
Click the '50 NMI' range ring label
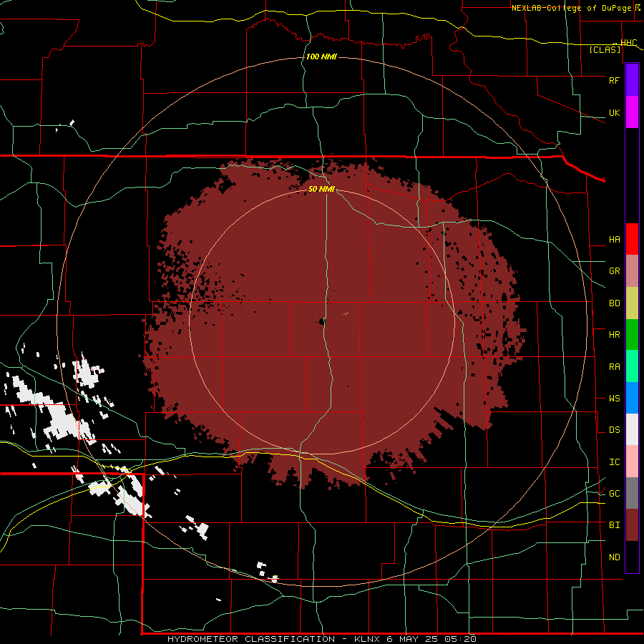321,189
